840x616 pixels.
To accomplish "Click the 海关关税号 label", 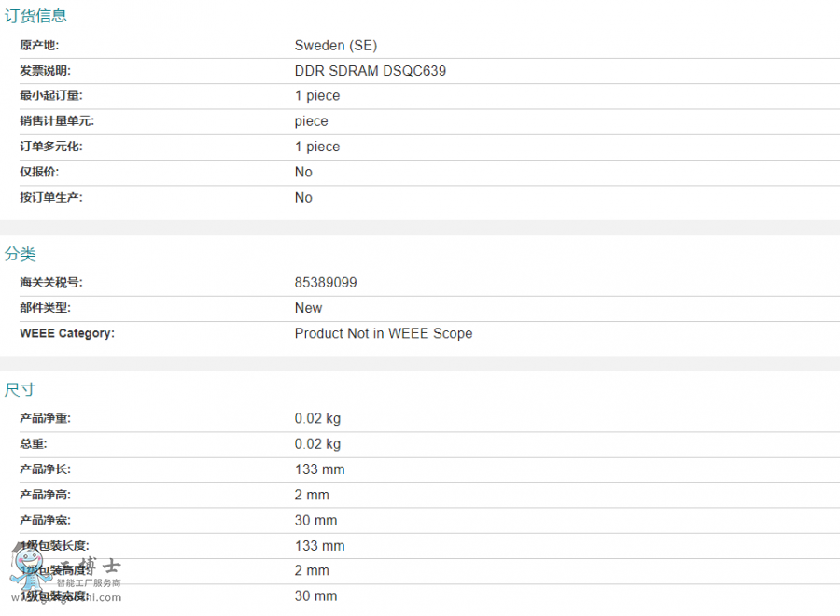I will (x=51, y=283).
